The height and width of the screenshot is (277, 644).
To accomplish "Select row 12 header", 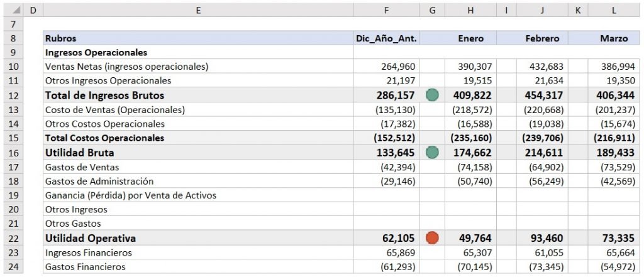I will tap(13, 95).
